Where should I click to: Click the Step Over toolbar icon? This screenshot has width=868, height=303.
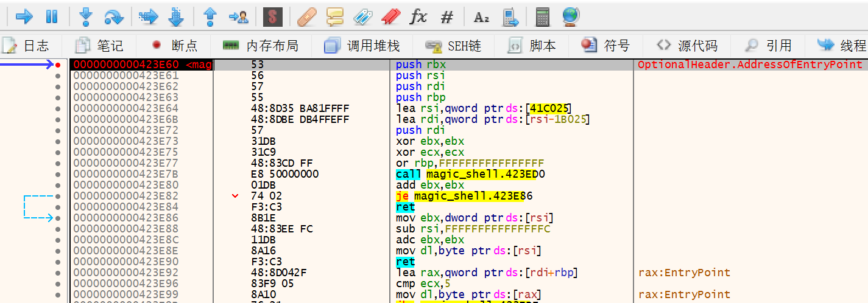coord(114,16)
